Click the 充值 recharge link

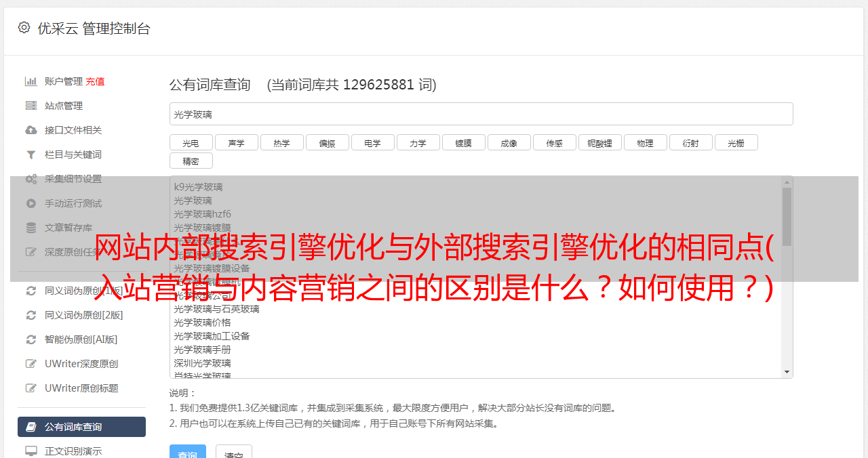click(x=95, y=81)
